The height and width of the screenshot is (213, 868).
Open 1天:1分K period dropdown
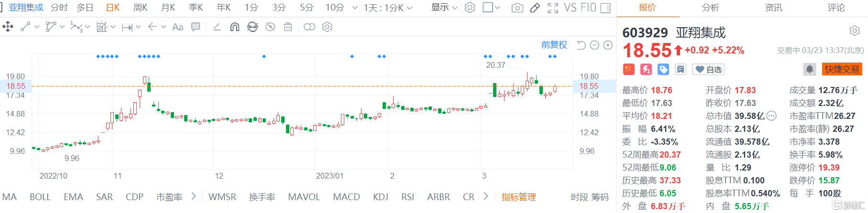pyautogui.click(x=388, y=8)
